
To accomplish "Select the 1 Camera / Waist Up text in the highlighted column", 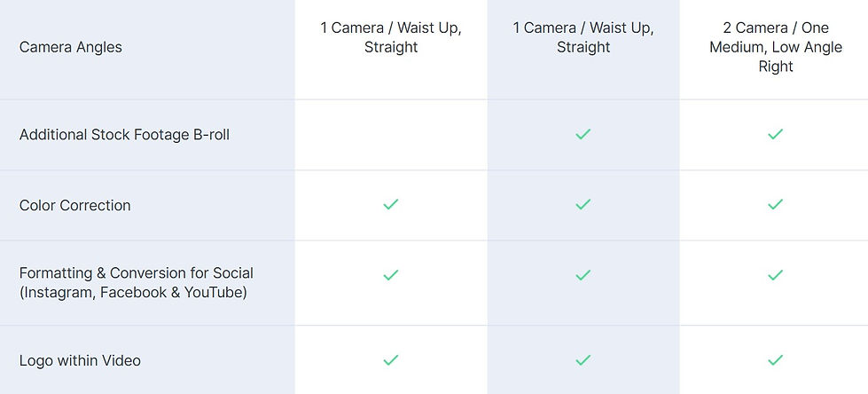I will point(583,37).
